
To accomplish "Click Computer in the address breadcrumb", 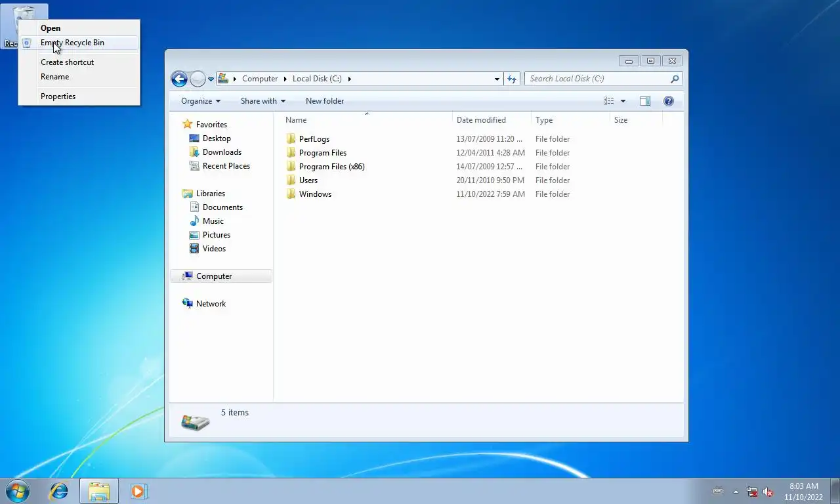I will click(260, 79).
